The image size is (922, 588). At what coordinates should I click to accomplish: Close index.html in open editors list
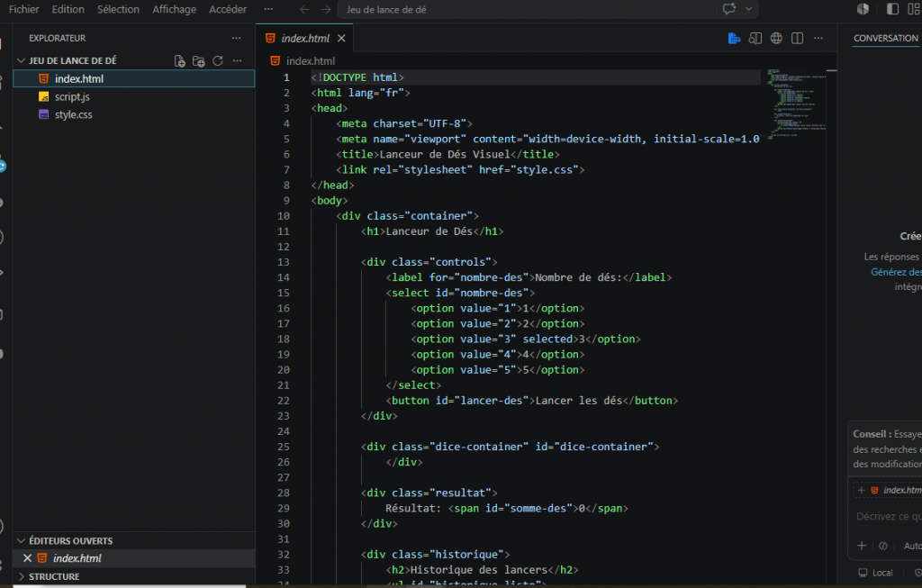pyautogui.click(x=27, y=558)
